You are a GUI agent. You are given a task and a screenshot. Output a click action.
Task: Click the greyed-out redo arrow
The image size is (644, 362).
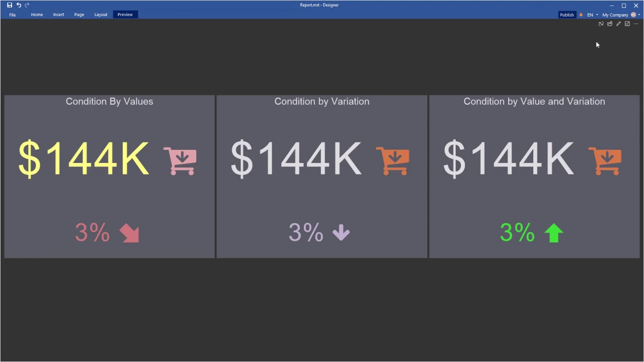pos(27,5)
